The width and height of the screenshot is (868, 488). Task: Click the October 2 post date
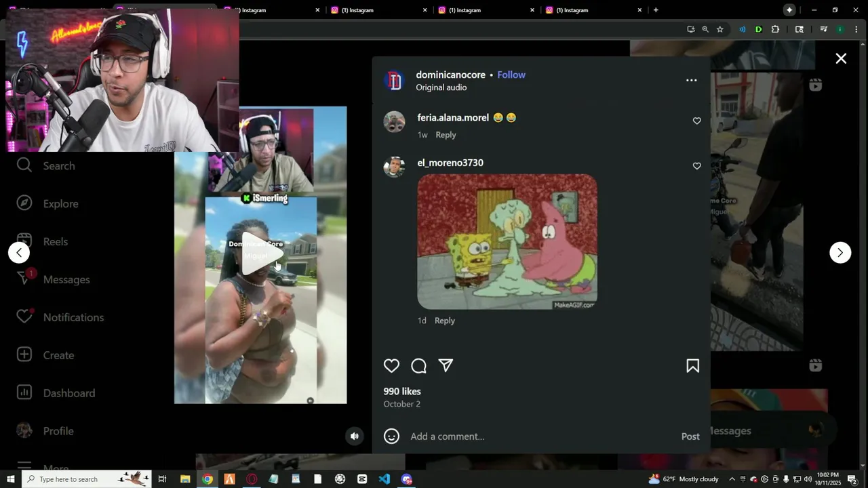[x=401, y=404]
